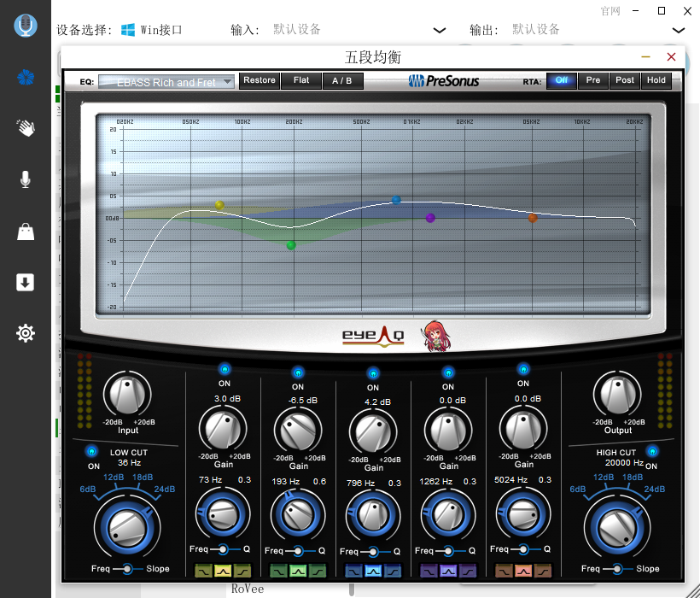This screenshot has height=598, width=700.
Task: Click the low cut Freq/Slope slider
Action: click(127, 569)
